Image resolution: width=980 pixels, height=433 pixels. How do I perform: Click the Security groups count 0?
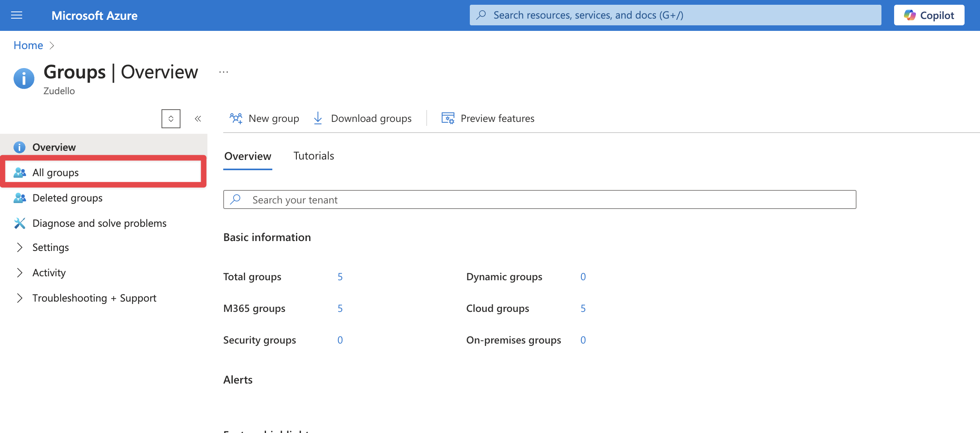(x=340, y=340)
